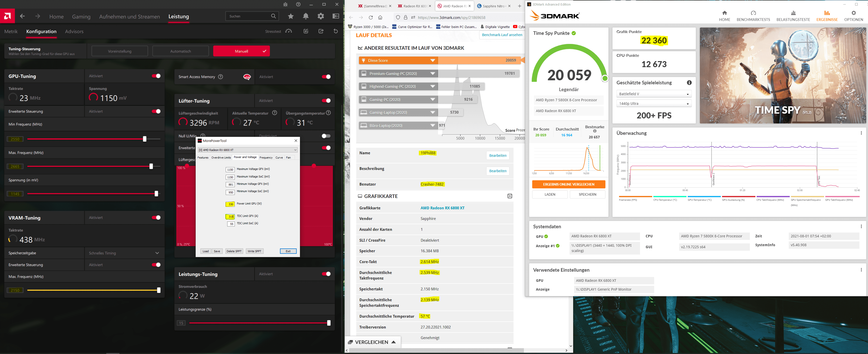Image resolution: width=868 pixels, height=354 pixels.
Task: Click the Stresstest run icon
Action: [289, 31]
